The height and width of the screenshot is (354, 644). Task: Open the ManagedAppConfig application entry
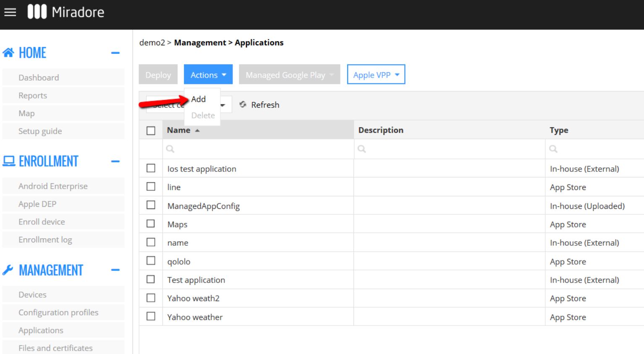pyautogui.click(x=204, y=206)
